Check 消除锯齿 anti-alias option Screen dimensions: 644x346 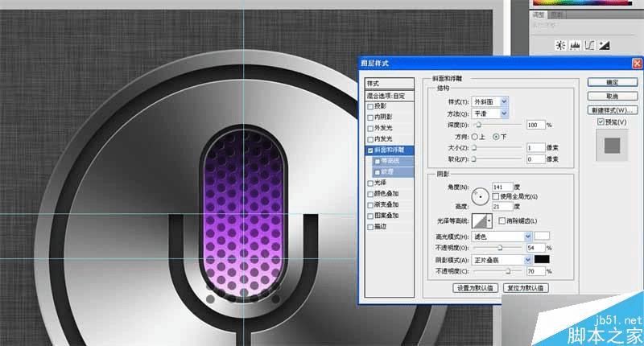tap(502, 220)
